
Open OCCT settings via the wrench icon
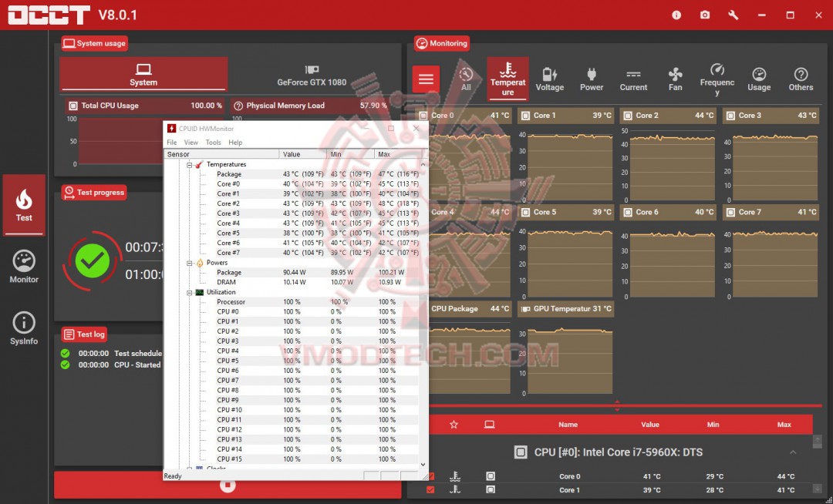click(734, 15)
